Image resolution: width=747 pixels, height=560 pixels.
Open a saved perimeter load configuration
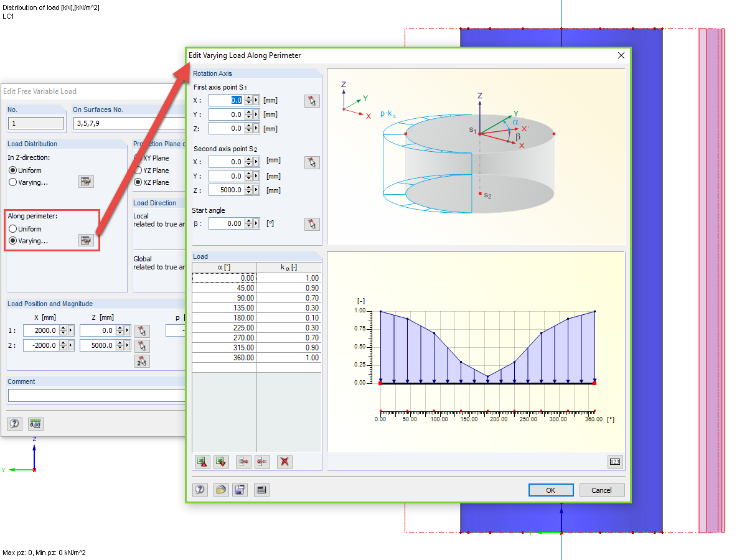tap(220, 490)
